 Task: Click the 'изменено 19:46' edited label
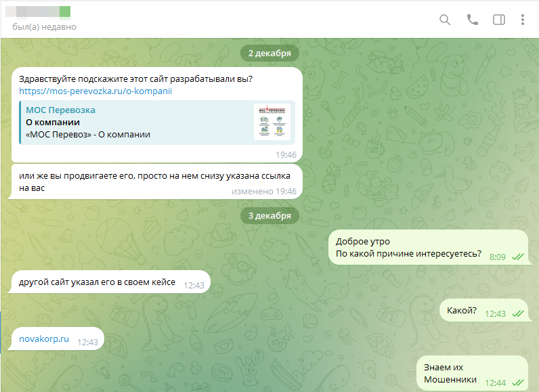pos(264,192)
